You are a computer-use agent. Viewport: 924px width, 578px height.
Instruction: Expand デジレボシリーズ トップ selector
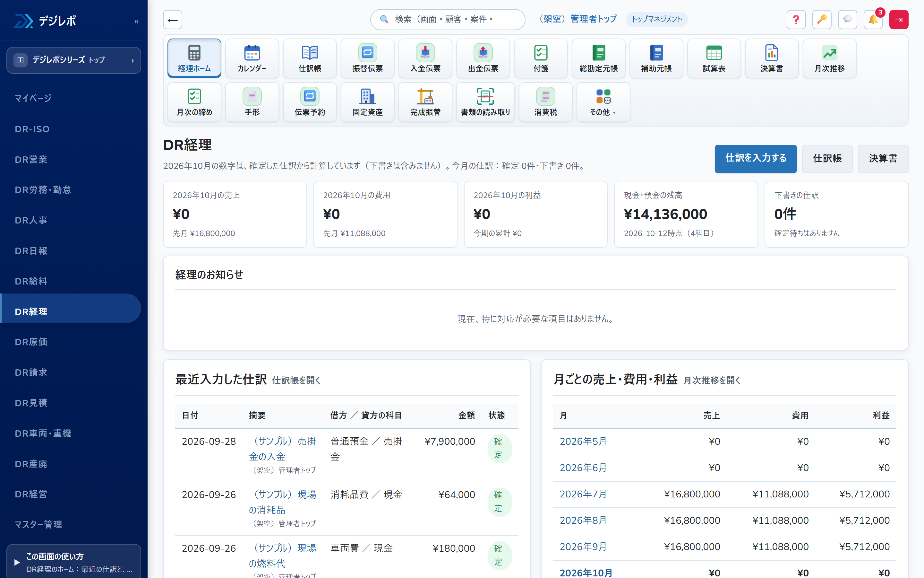click(74, 60)
